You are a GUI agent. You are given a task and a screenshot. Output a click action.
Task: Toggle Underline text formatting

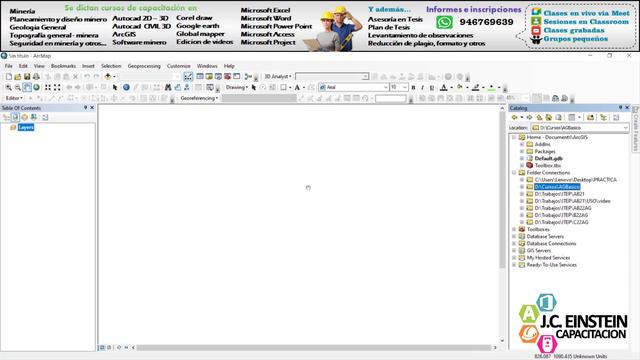432,87
